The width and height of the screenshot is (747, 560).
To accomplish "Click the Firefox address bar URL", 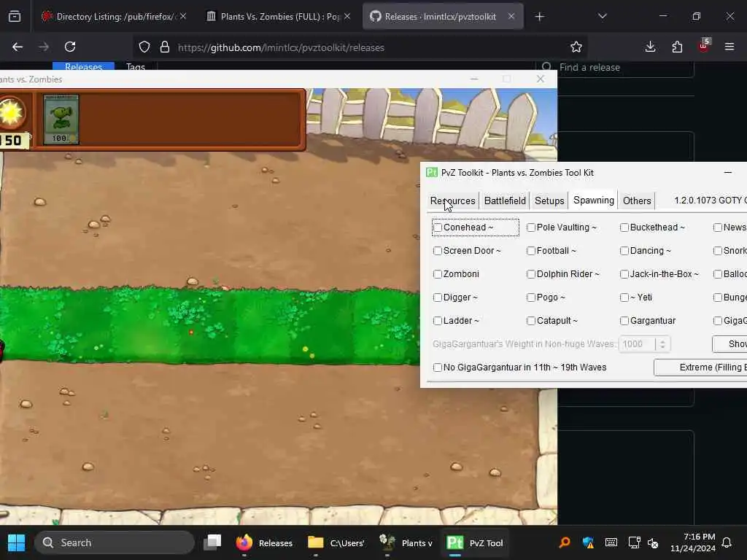I will (281, 47).
